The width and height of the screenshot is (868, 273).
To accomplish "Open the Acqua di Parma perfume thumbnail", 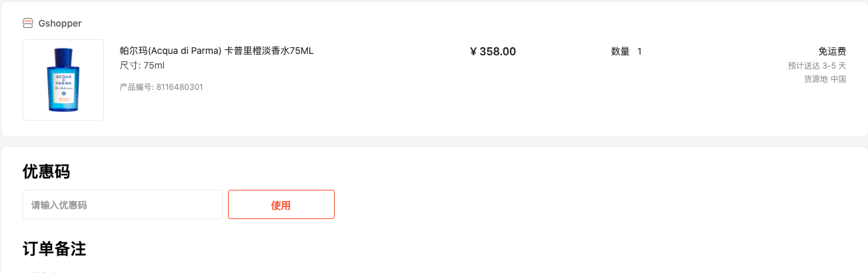I will (63, 80).
